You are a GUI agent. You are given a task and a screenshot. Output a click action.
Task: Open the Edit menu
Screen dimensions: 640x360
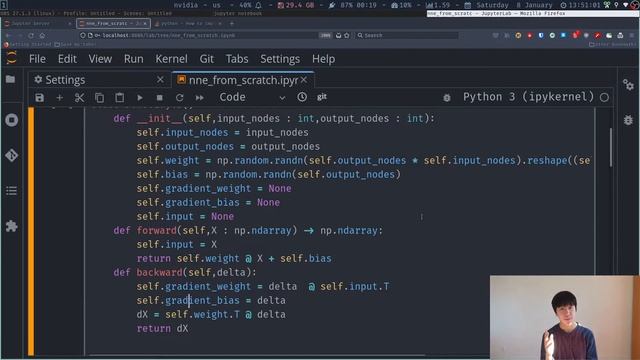pos(67,59)
